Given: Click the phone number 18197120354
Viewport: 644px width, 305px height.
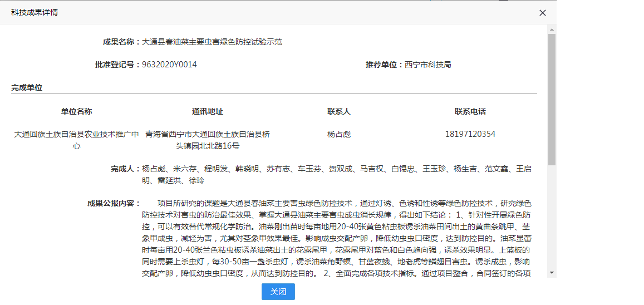Looking at the screenshot, I should (470, 134).
